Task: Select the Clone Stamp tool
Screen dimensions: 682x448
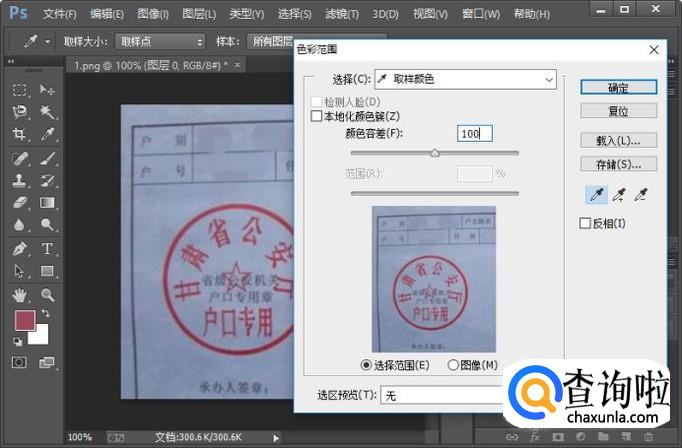Action: (19, 181)
